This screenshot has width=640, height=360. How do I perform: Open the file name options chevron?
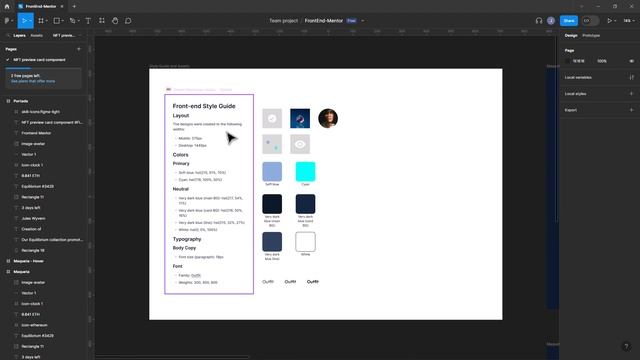coord(362,21)
